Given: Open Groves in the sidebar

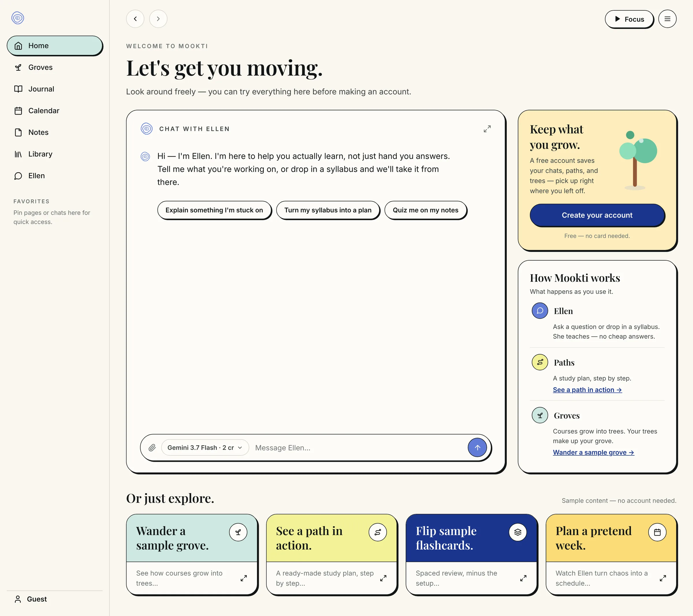Looking at the screenshot, I should 55,67.
